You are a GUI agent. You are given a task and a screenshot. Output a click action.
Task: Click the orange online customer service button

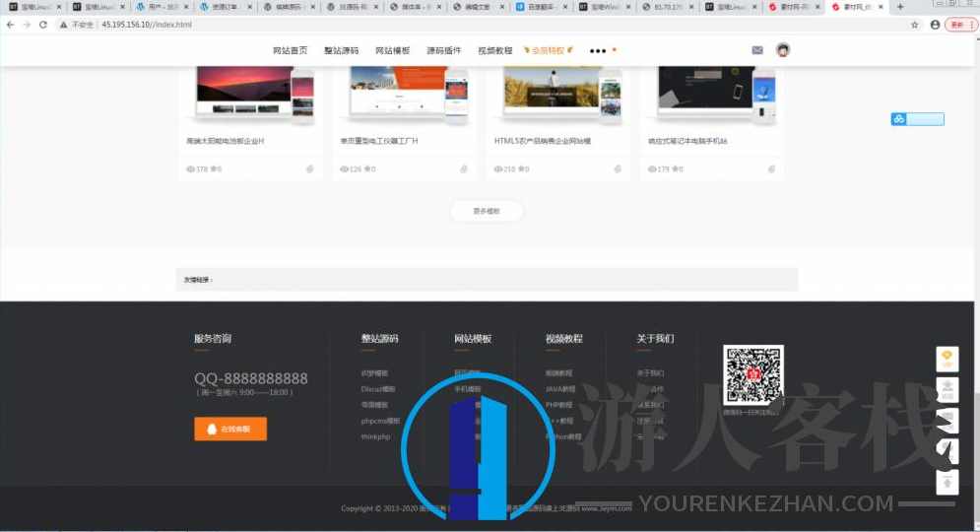click(230, 429)
